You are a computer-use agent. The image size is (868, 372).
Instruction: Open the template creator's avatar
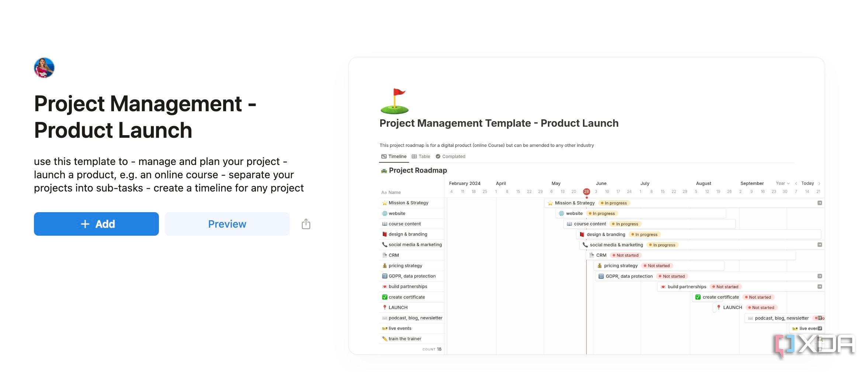pos(44,68)
